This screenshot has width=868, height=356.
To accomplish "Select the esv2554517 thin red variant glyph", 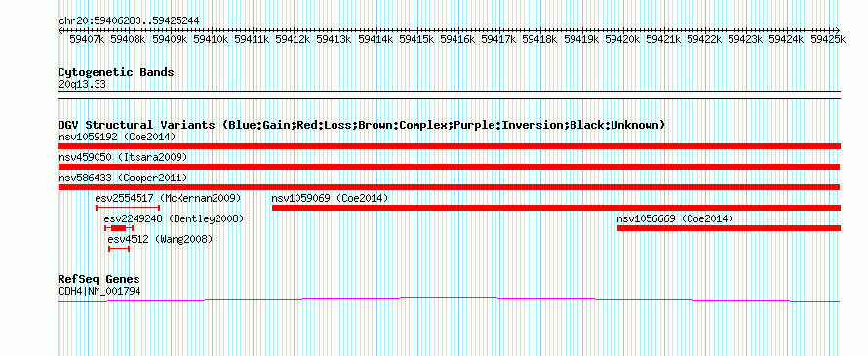I will tap(128, 208).
